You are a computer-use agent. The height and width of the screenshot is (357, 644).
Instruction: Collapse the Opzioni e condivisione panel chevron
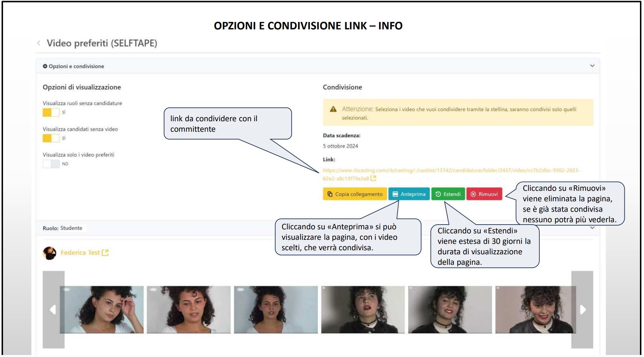click(592, 66)
